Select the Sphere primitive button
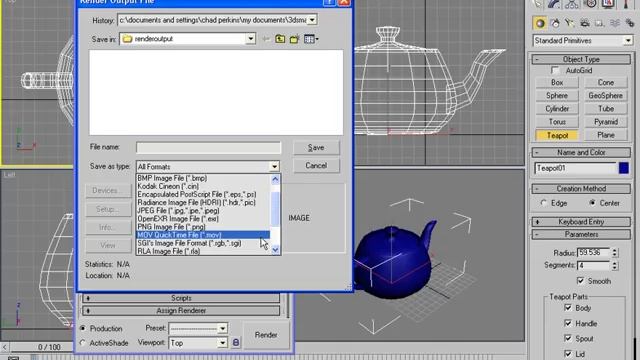 point(557,96)
